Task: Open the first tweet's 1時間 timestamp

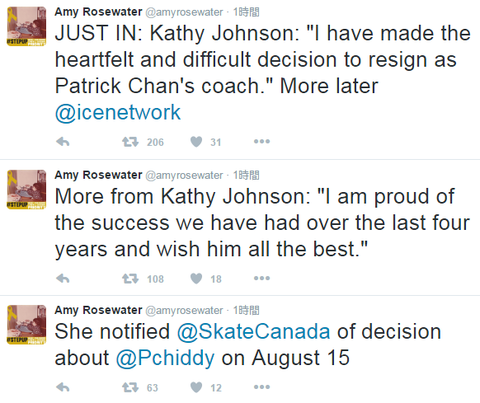Action: point(246,12)
